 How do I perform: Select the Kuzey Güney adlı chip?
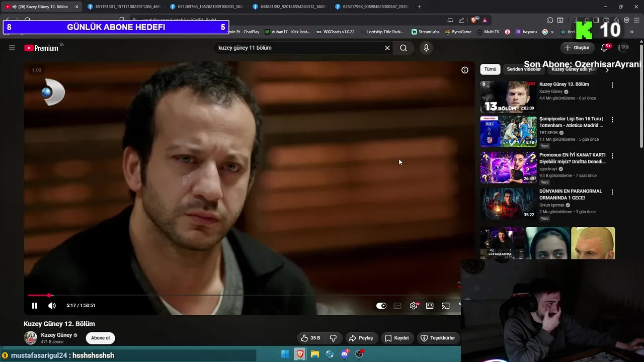[x=574, y=69]
